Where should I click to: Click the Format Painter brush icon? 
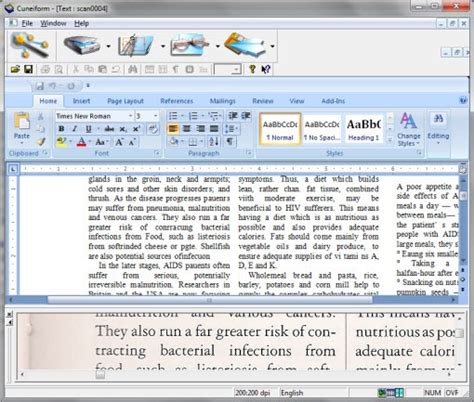(41, 142)
